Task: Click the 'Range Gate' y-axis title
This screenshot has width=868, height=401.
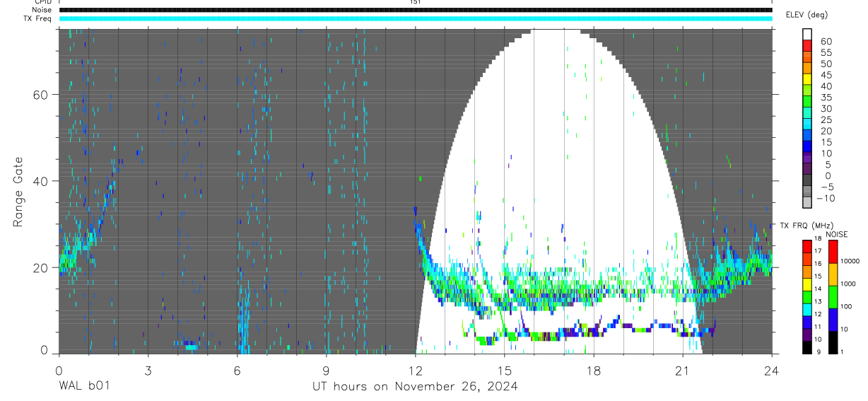Action: pyautogui.click(x=19, y=192)
